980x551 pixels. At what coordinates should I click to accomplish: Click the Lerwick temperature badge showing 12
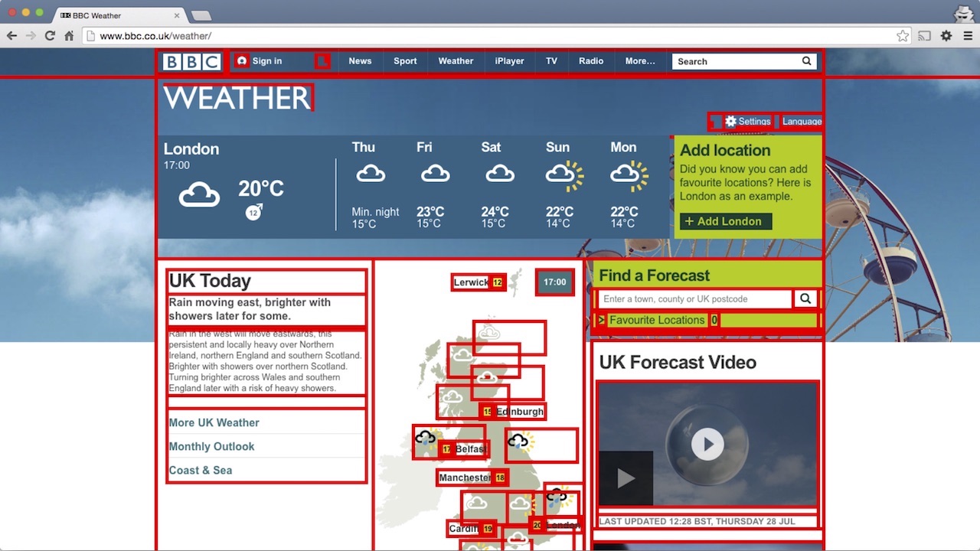498,282
